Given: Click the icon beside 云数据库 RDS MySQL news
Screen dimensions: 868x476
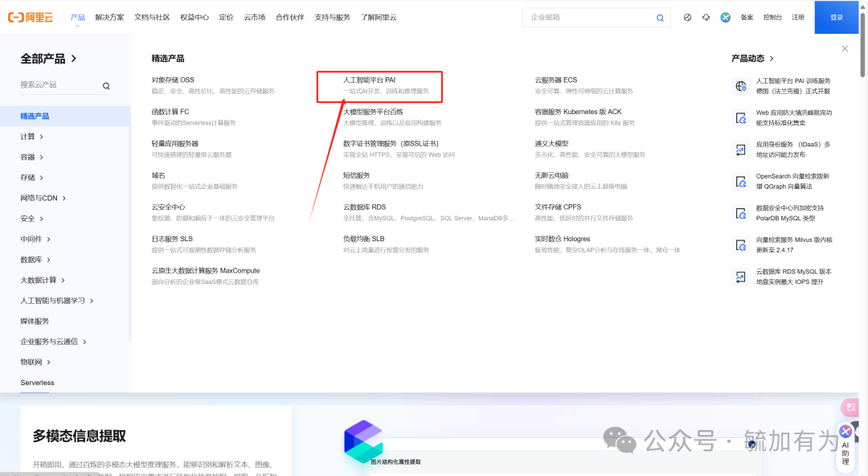Looking at the screenshot, I should tap(741, 277).
